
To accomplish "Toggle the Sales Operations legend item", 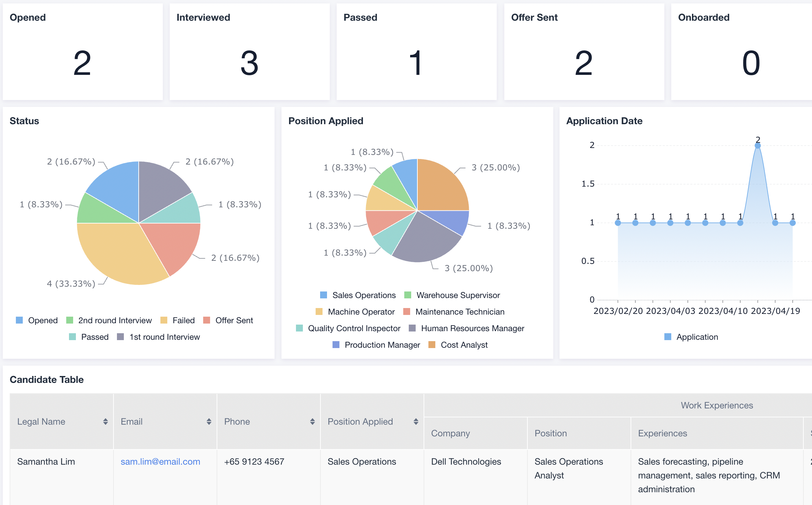I will coord(358,295).
